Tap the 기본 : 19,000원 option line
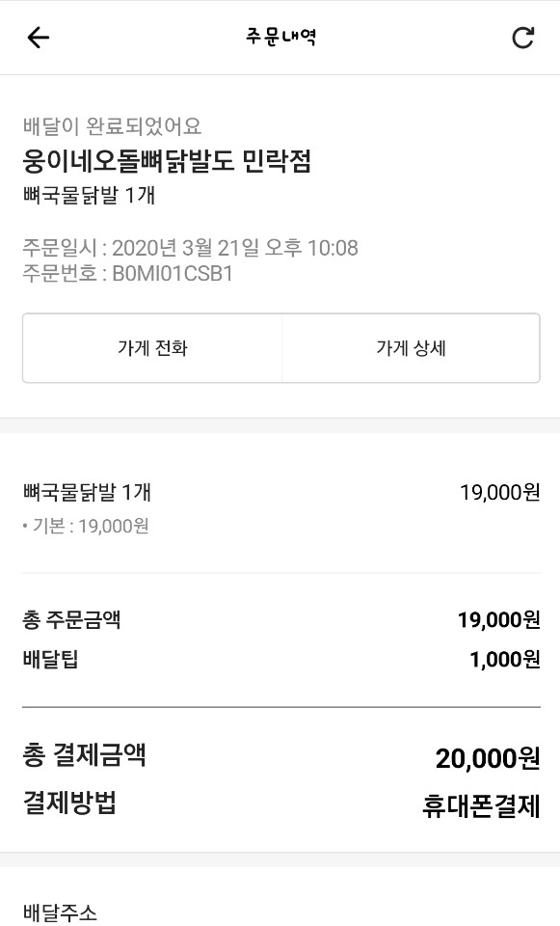This screenshot has width=560, height=926. tap(86, 526)
